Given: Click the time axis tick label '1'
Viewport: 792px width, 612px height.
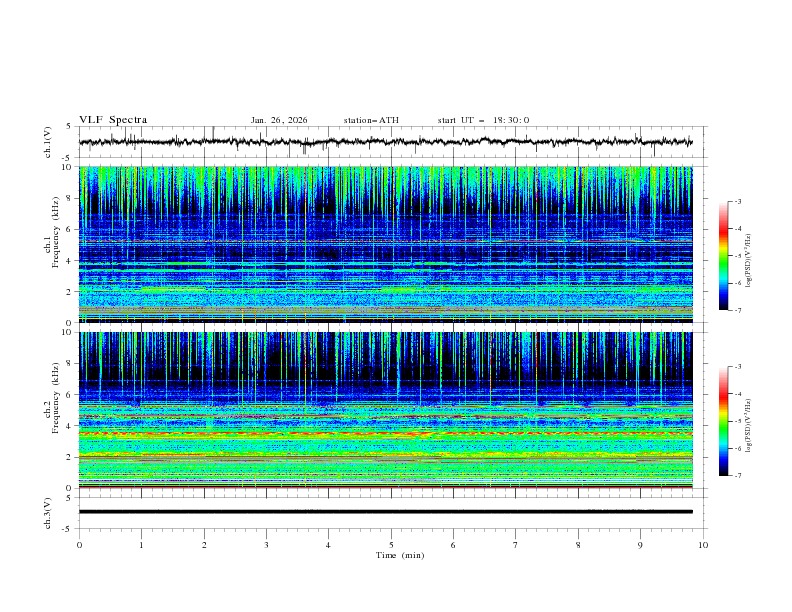Looking at the screenshot, I should coord(141,545).
